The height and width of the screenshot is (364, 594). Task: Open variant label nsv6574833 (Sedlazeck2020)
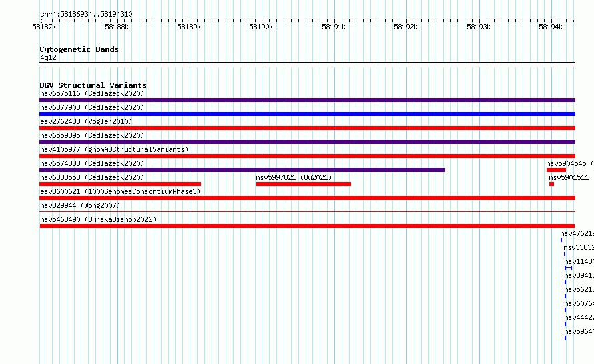pos(92,163)
